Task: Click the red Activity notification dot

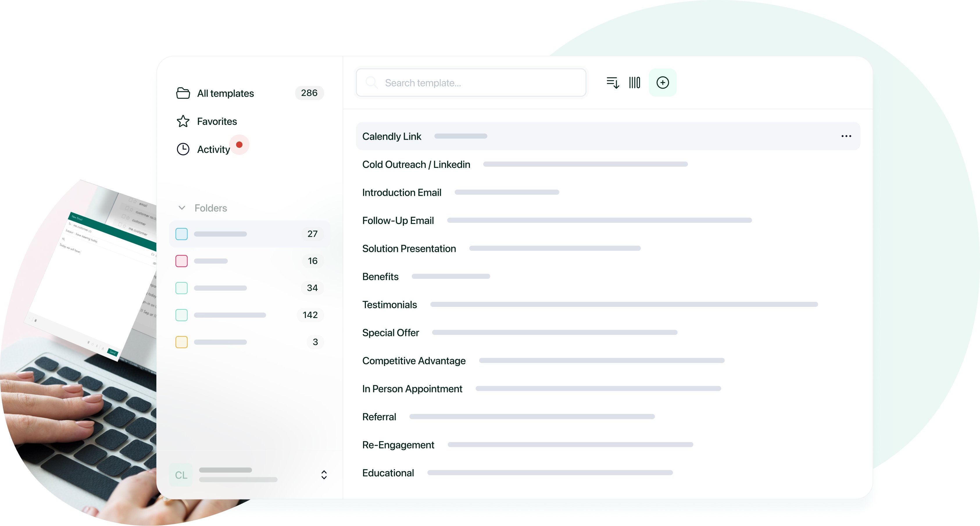Action: 239,145
